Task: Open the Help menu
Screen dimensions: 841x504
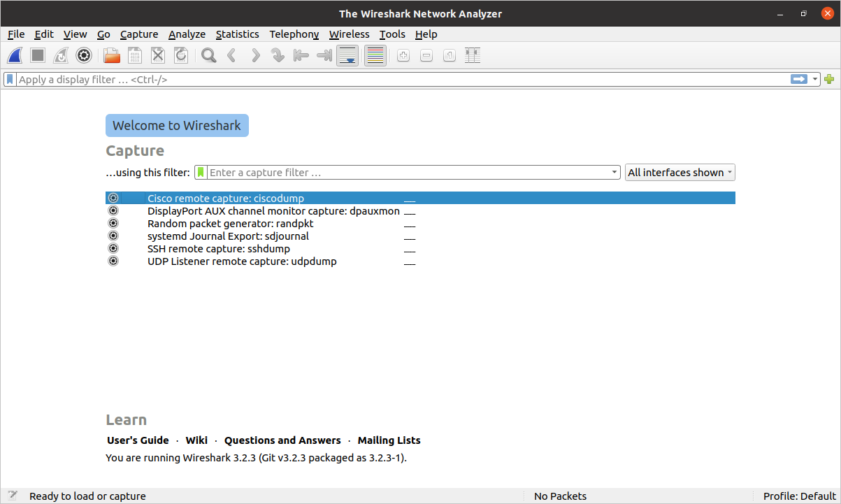Action: point(426,34)
